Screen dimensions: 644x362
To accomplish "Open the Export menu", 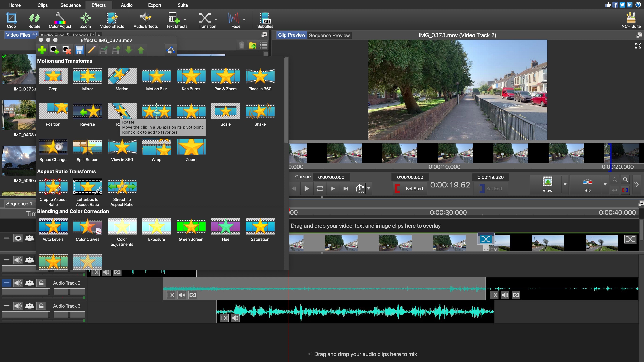I will point(155,5).
